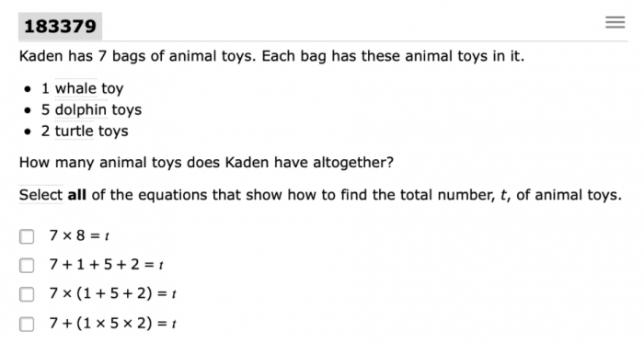Click the bold word all in instructions

76,194
